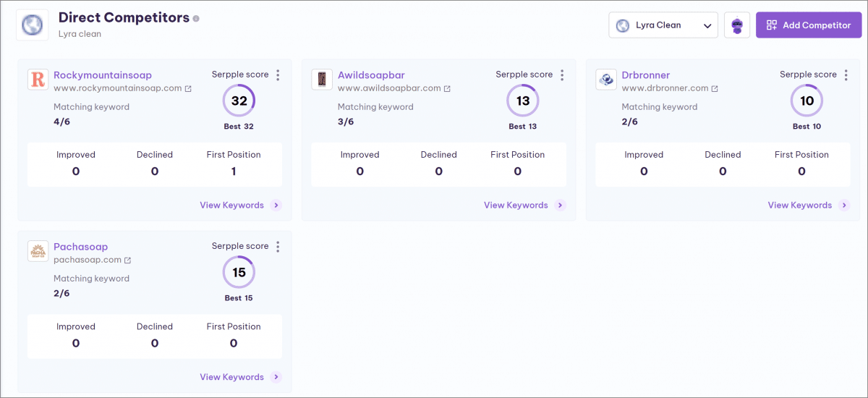
Task: Open the three-dot menu on Pachasoap card
Action: pos(278,247)
